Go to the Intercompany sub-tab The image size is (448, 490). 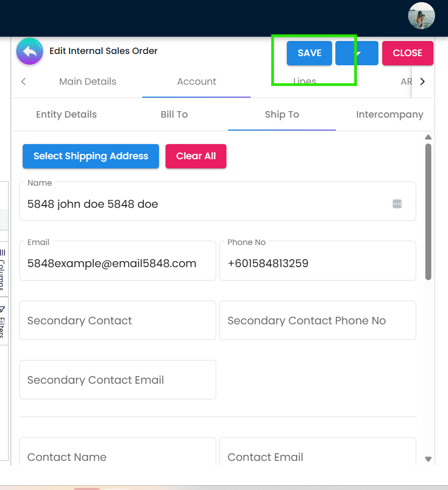point(389,114)
